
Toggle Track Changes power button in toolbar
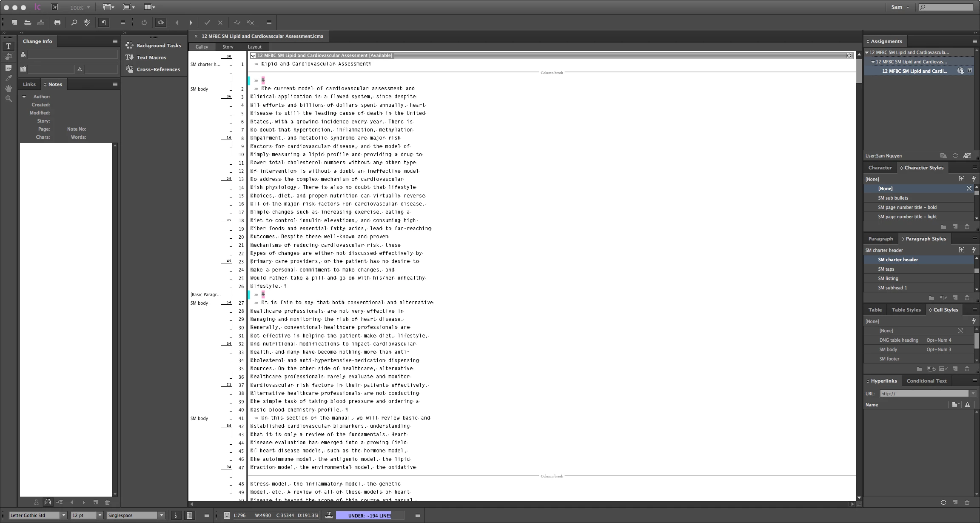pyautogui.click(x=144, y=23)
